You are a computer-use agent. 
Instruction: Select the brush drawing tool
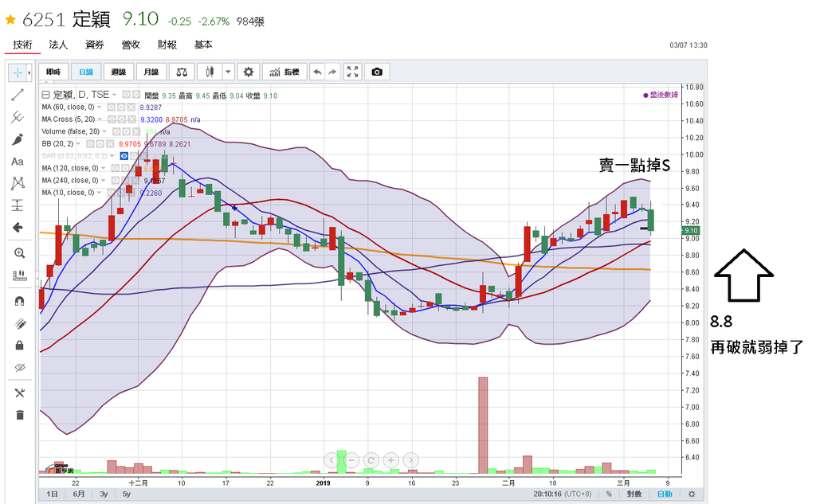18,139
